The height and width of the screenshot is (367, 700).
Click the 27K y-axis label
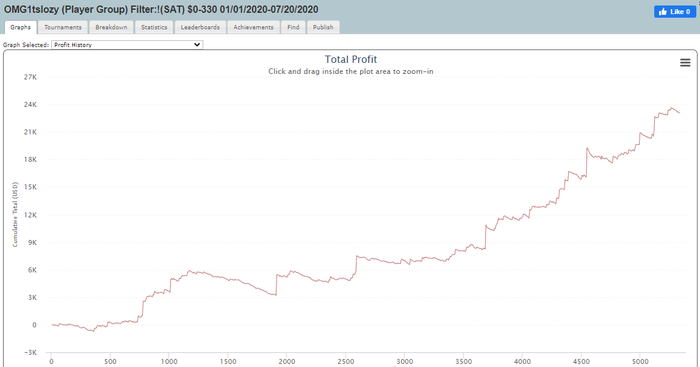click(30, 77)
